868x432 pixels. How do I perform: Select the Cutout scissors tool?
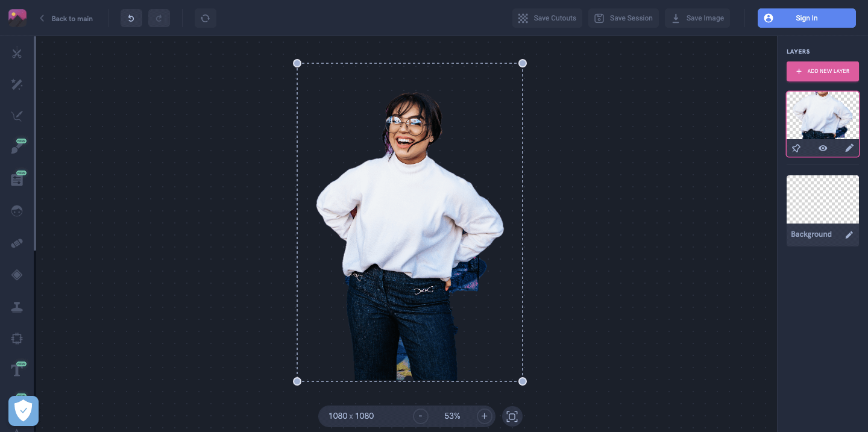point(17,53)
